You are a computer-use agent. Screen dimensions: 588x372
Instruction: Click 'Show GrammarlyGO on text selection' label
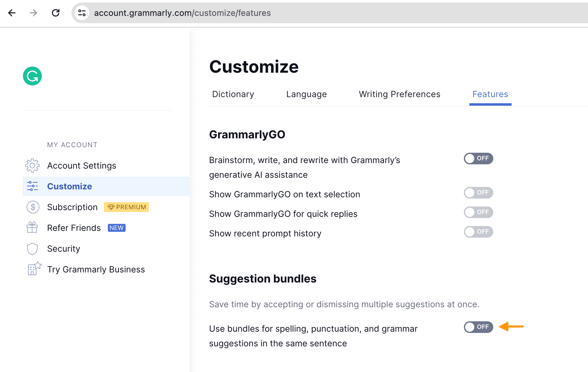click(285, 194)
